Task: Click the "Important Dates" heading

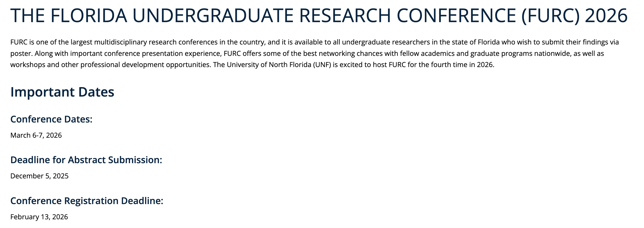Action: pos(62,92)
